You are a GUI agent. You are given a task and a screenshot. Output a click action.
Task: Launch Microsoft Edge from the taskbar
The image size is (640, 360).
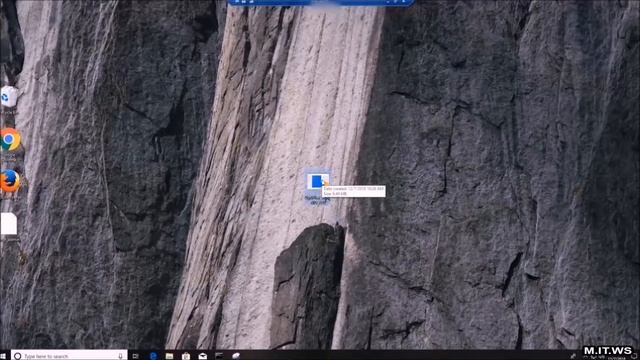coord(153,356)
